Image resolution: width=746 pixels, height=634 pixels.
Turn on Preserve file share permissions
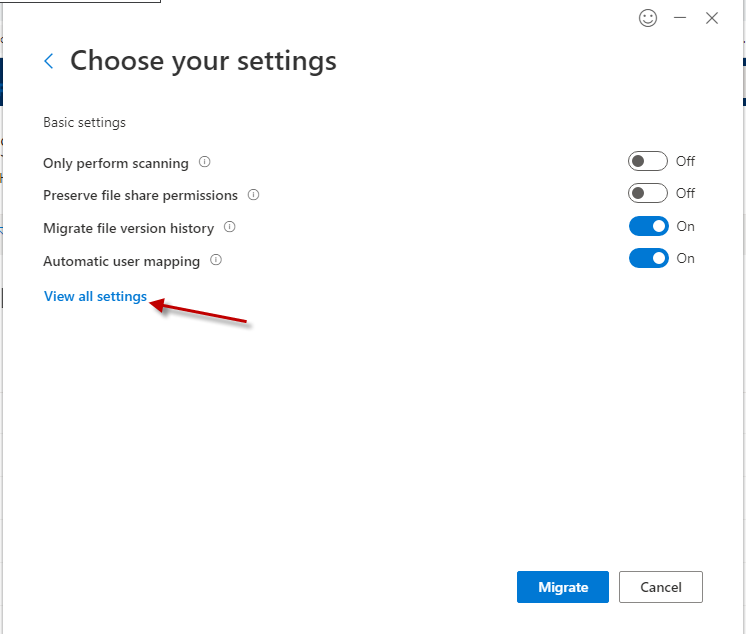click(x=647, y=193)
